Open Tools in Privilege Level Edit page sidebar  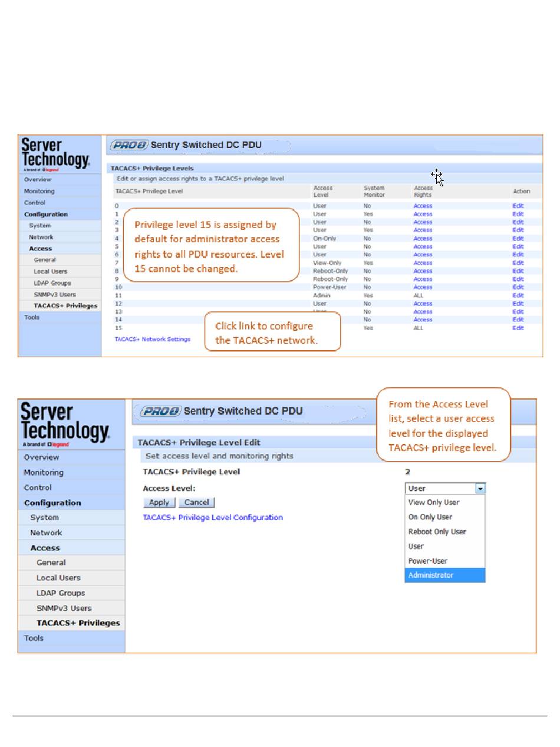[x=34, y=638]
